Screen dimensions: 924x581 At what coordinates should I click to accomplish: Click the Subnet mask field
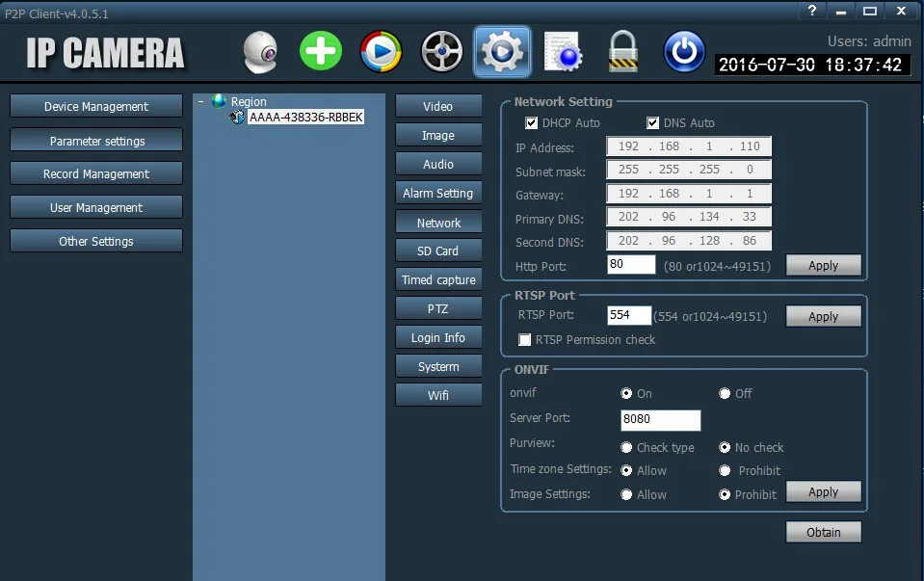tap(689, 170)
